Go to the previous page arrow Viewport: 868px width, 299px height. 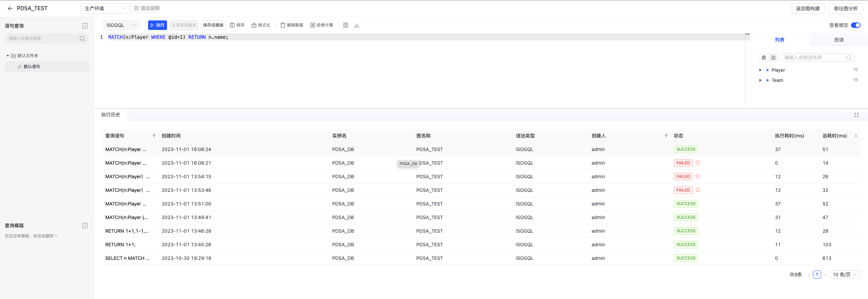(x=809, y=275)
